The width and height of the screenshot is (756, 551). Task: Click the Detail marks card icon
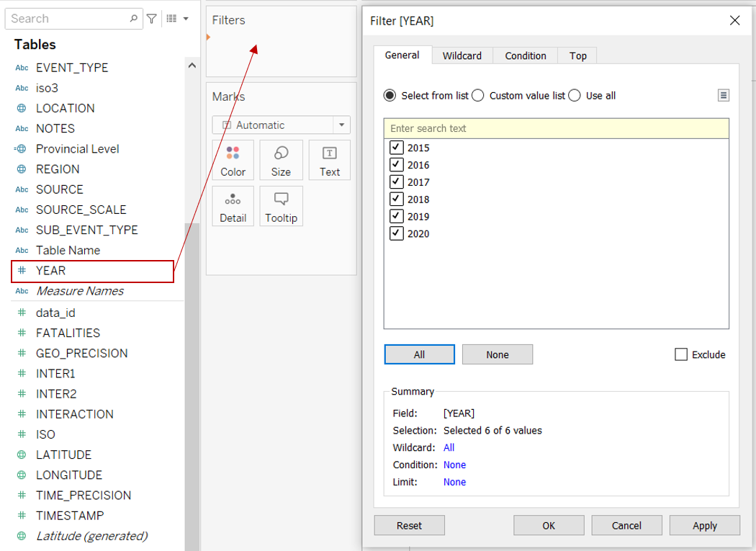[233, 200]
